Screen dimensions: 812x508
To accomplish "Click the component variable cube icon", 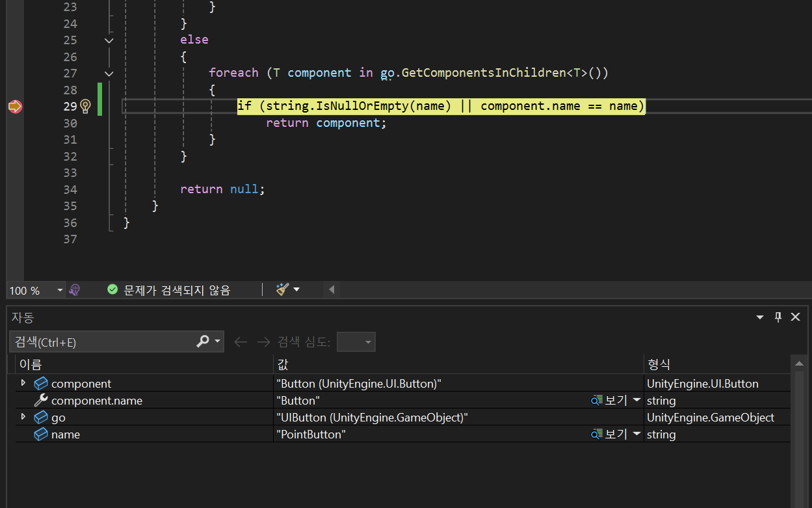I will 41,384.
